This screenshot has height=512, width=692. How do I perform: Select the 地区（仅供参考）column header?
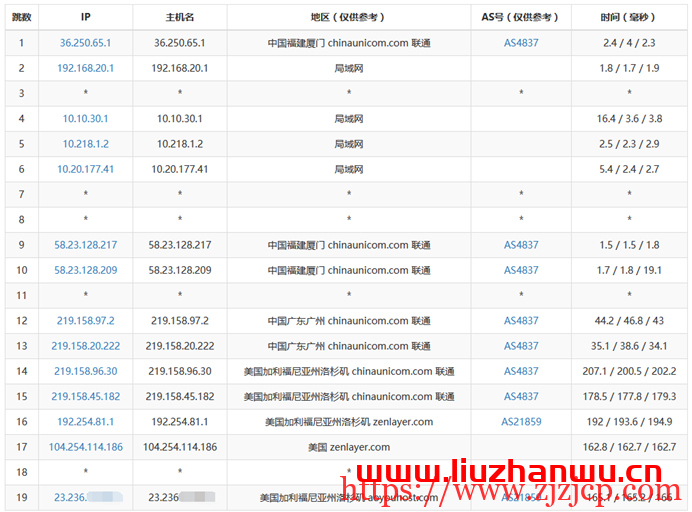click(x=349, y=17)
